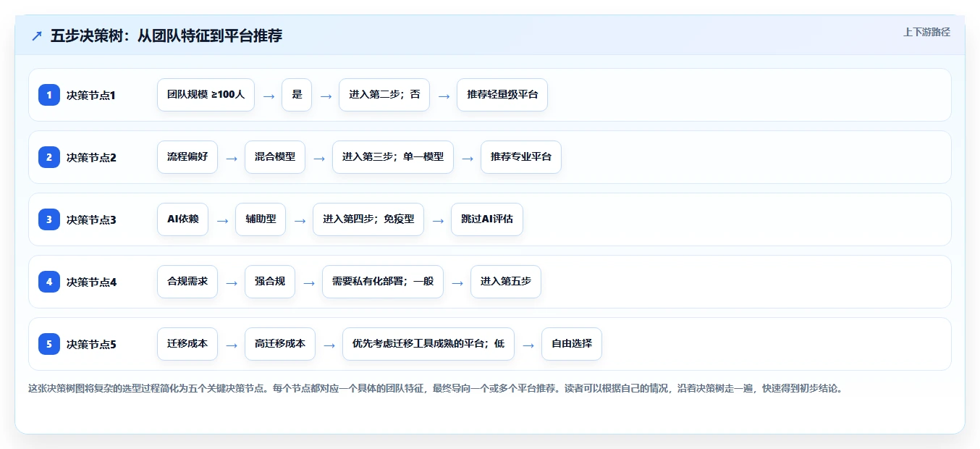Select the 决策节点5 label
This screenshot has height=449, width=980.
(x=91, y=344)
